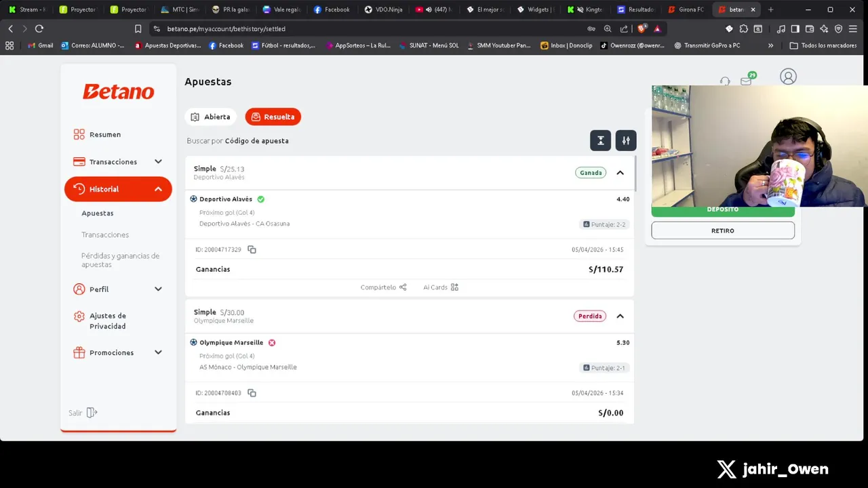This screenshot has width=868, height=488.
Task: Click the zoom magnifier icon in address bar
Action: tap(608, 28)
